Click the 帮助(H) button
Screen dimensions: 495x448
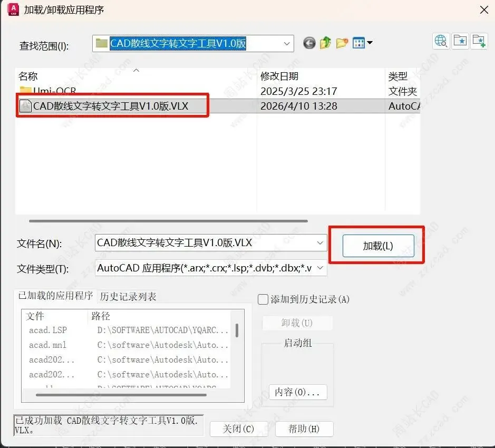[304, 428]
